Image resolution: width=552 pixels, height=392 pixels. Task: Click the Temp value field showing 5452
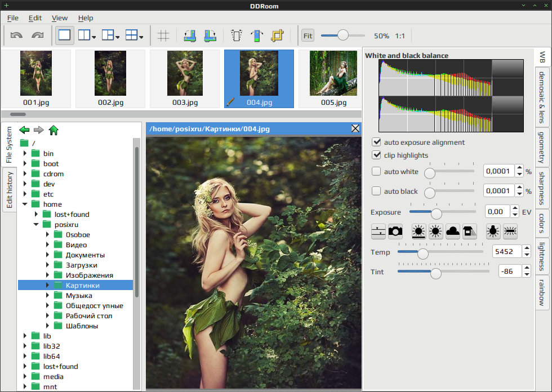(x=506, y=251)
